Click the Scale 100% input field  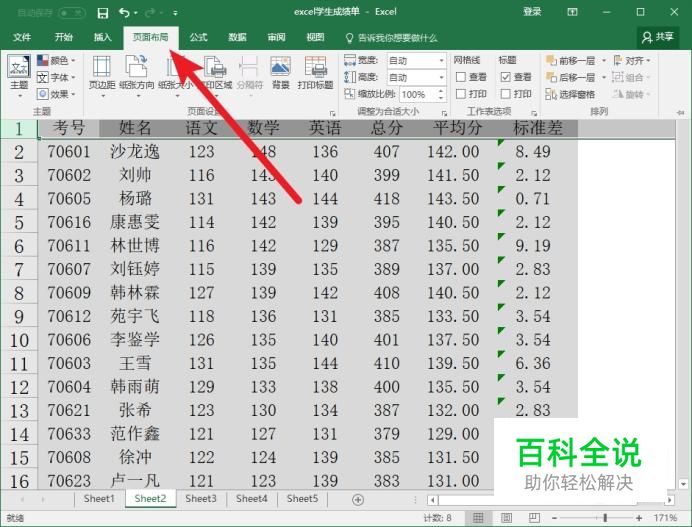(x=417, y=94)
